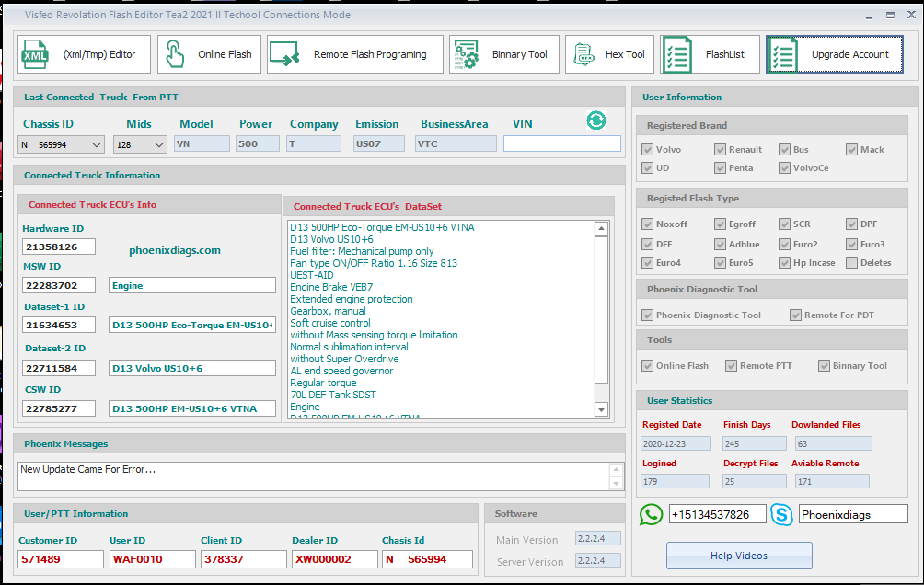Image resolution: width=924 pixels, height=585 pixels.
Task: Click DataSet list scroll down arrow
Action: [601, 409]
